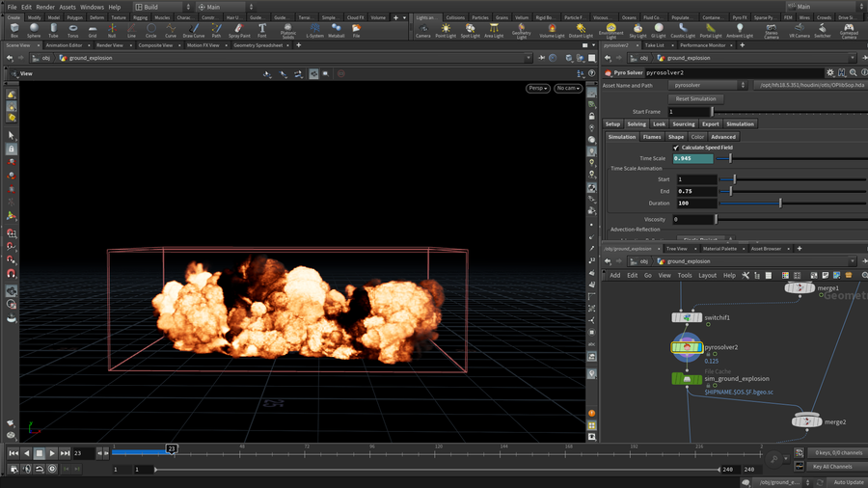Click the Reset Simulation button
This screenshot has height=488, width=868.
695,99
